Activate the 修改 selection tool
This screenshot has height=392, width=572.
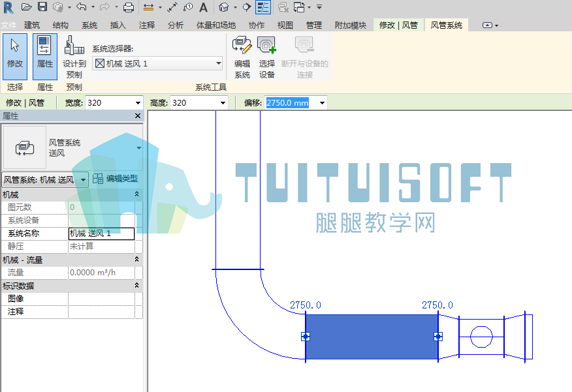pos(15,57)
